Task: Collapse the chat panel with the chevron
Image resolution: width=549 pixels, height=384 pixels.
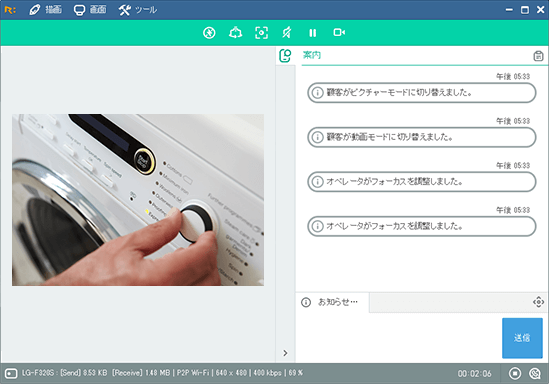Action: [285, 353]
